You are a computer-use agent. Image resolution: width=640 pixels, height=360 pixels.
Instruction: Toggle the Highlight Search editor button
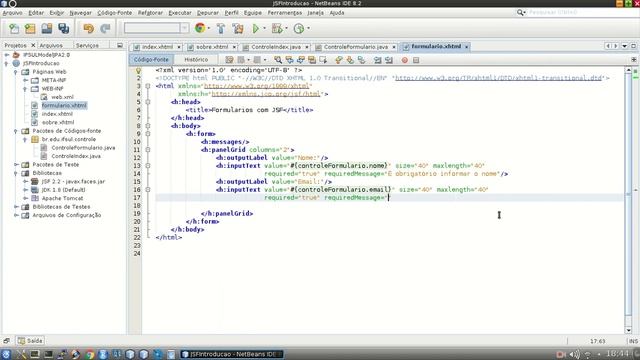[x=312, y=60]
